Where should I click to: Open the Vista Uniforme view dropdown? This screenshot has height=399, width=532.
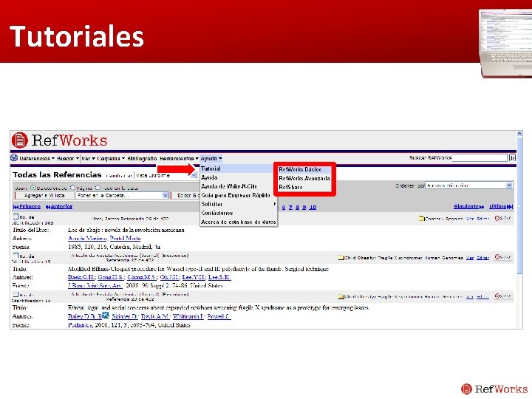coord(166,175)
